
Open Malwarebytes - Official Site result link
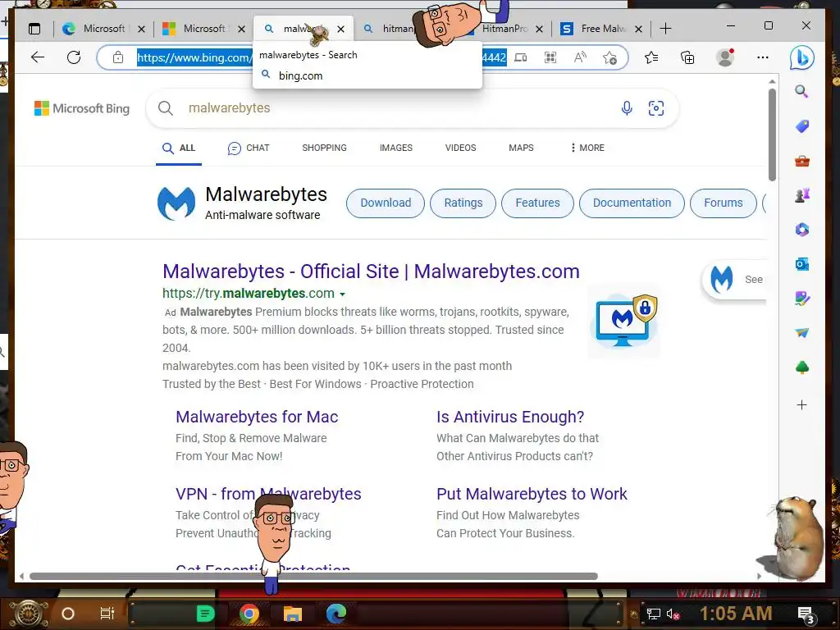coord(371,272)
